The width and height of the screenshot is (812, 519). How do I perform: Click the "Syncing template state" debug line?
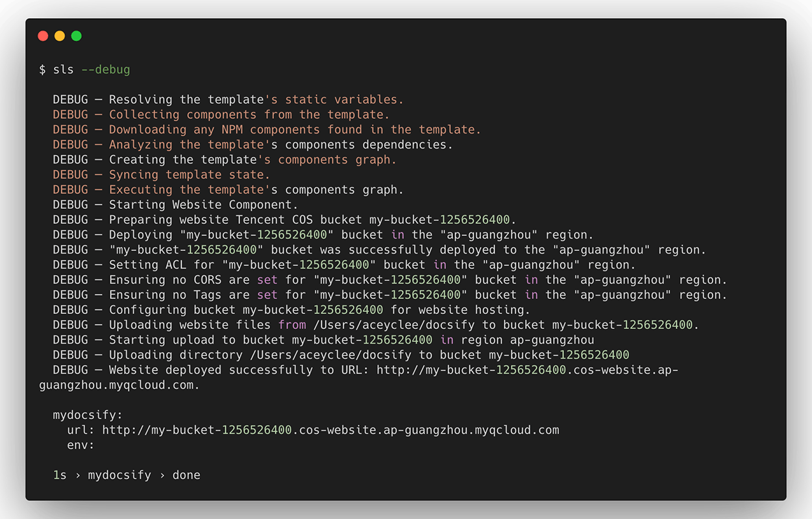coord(189,175)
